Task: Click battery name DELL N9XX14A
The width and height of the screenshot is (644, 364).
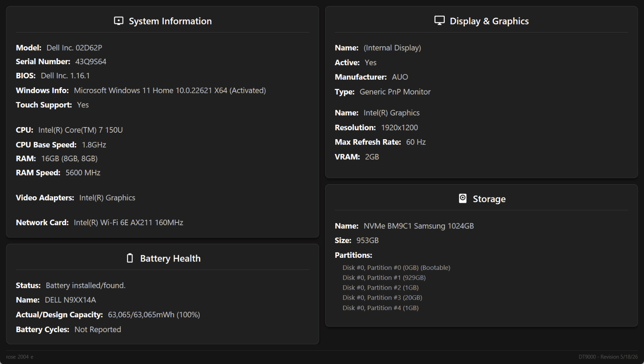Action: click(70, 300)
